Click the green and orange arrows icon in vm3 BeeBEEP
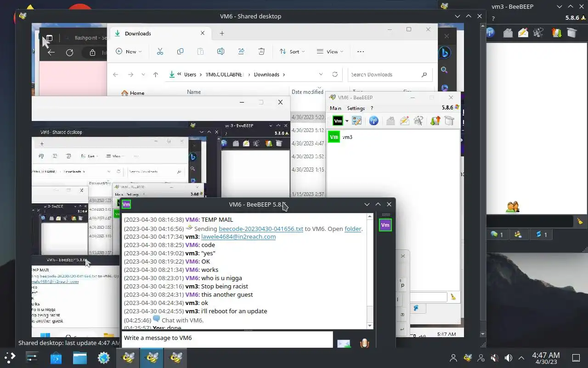 tap(556, 33)
